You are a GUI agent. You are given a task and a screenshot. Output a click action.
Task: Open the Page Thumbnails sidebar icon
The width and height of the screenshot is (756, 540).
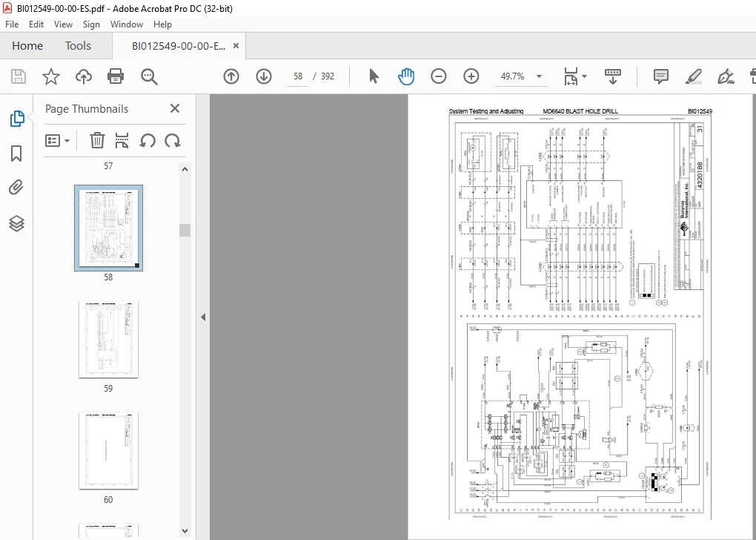[17, 118]
